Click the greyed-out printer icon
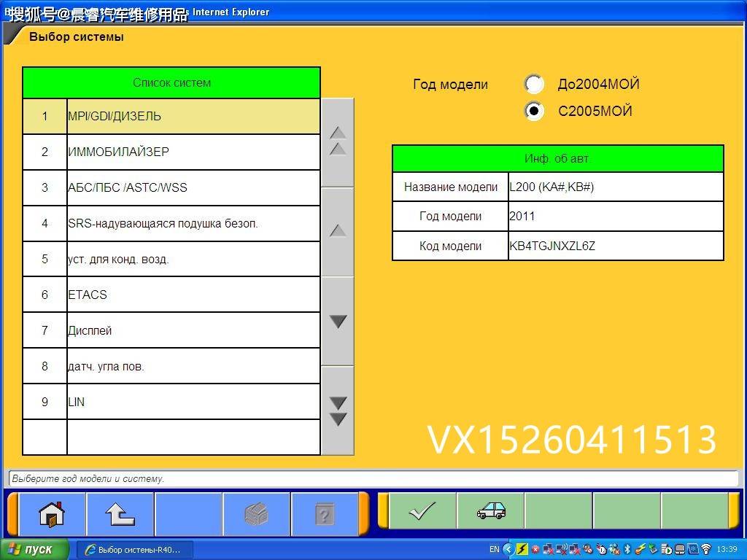Viewport: 747px width, 560px height. coord(256,514)
